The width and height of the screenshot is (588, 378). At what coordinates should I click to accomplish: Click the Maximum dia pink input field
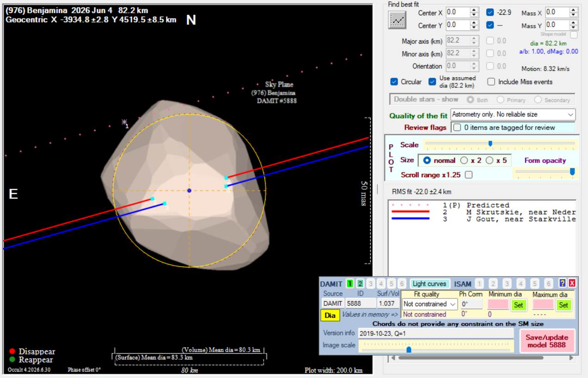point(543,304)
